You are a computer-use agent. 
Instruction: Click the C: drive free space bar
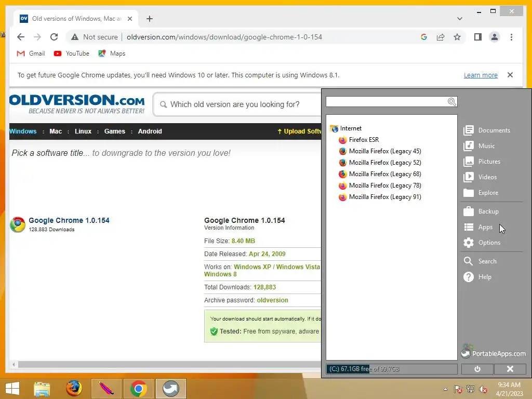click(x=392, y=369)
